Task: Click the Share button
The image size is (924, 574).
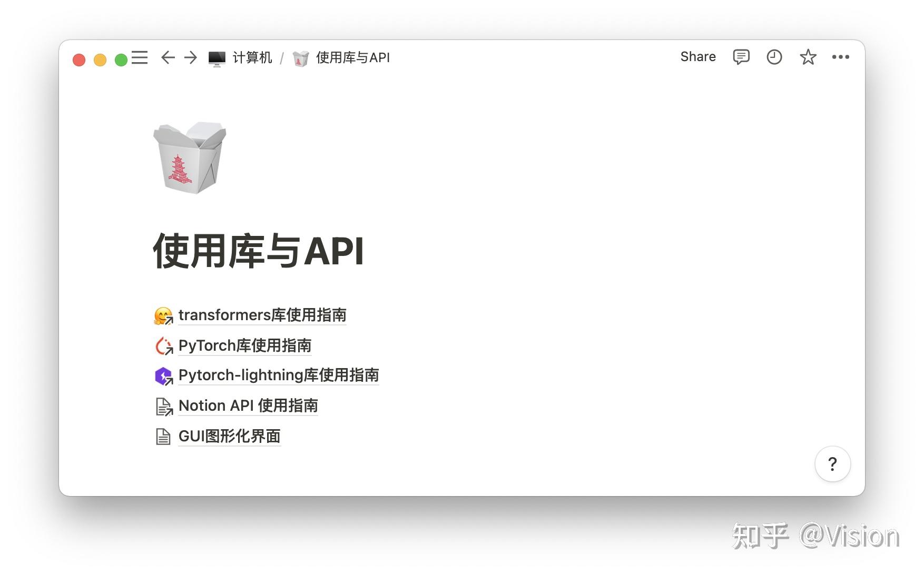Action: click(x=697, y=56)
